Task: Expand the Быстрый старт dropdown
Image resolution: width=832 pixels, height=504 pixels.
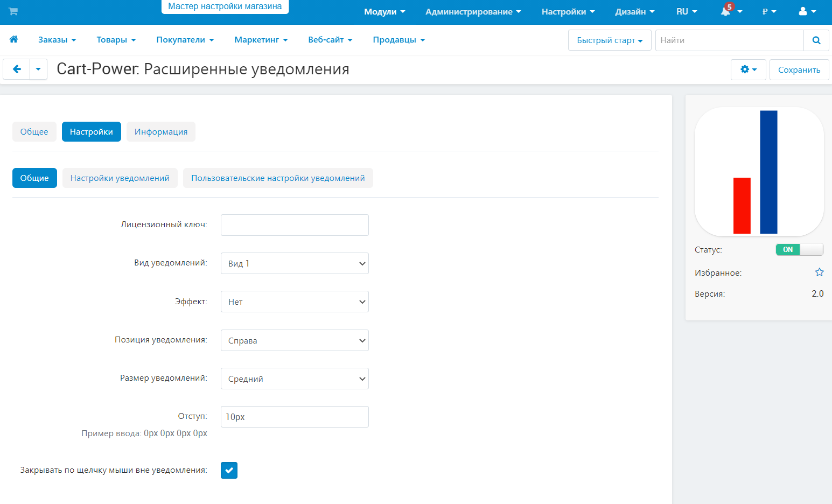Action: [x=610, y=40]
